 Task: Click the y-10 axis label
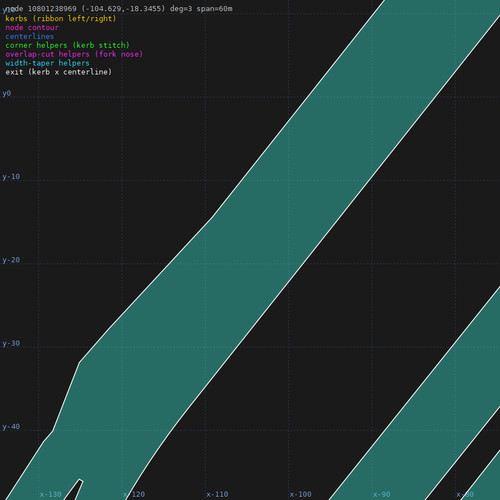[11, 177]
